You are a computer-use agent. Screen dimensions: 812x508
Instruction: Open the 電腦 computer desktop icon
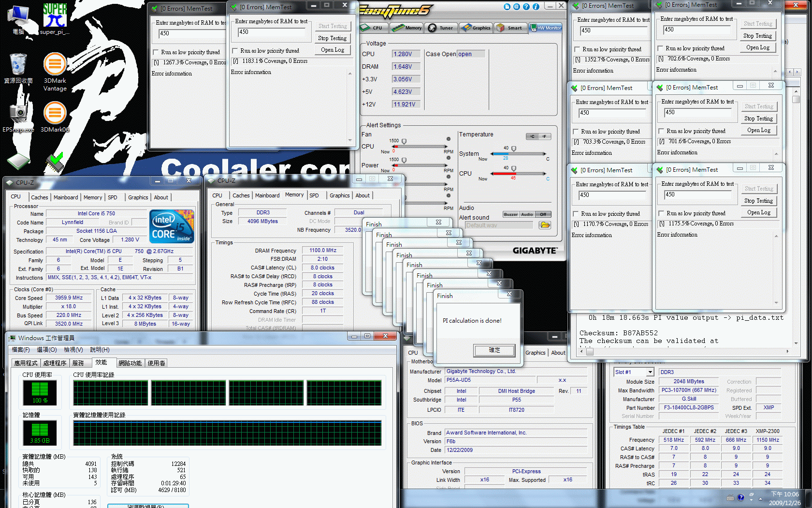[18, 19]
